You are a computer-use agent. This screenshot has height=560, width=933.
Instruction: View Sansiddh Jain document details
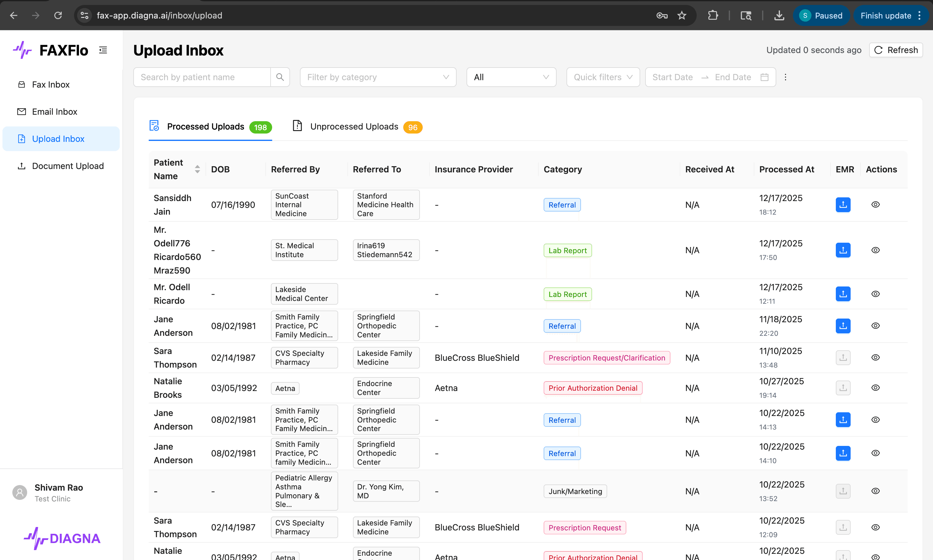[x=875, y=204]
